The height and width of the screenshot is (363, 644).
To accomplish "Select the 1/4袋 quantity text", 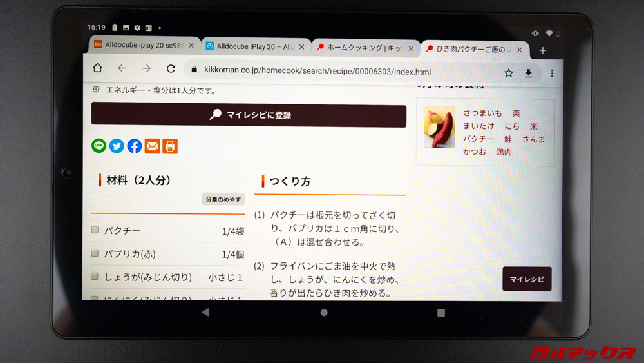I will 233,231.
